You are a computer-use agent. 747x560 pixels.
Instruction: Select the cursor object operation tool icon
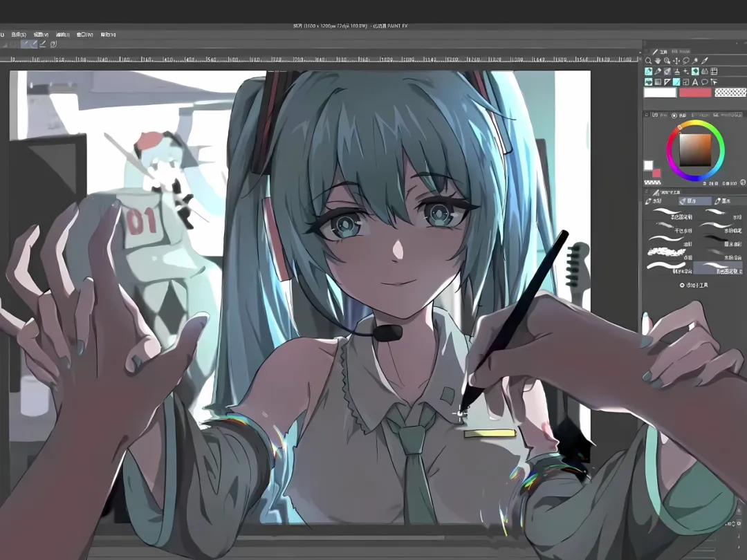tap(714, 82)
